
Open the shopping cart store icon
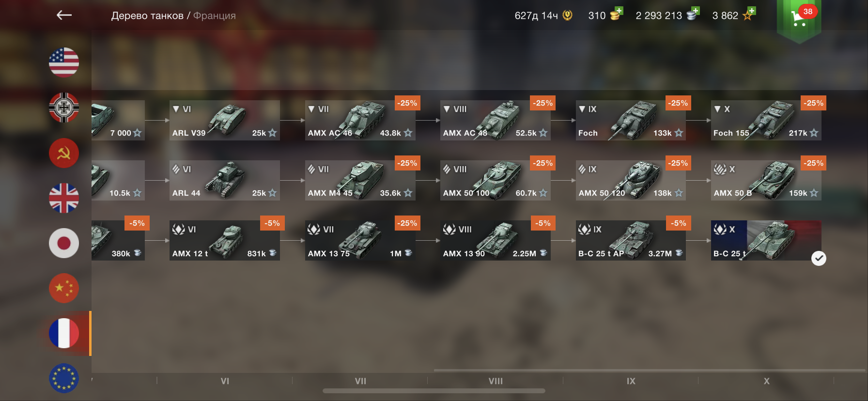799,17
